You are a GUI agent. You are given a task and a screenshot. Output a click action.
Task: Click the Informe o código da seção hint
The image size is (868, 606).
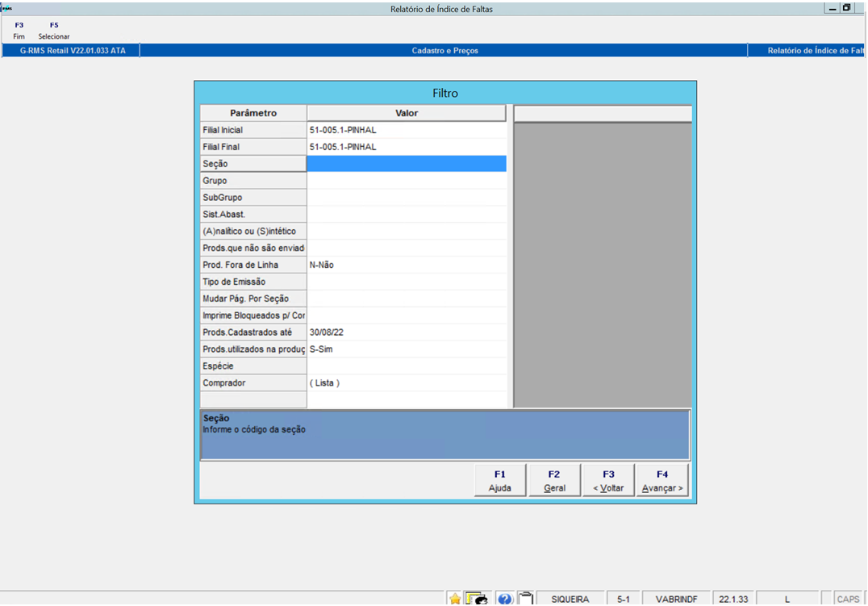pyautogui.click(x=253, y=429)
